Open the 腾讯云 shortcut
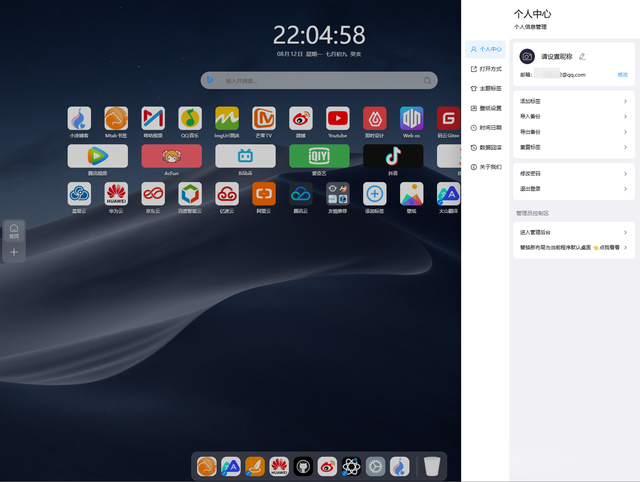The width and height of the screenshot is (640, 482). point(301,194)
